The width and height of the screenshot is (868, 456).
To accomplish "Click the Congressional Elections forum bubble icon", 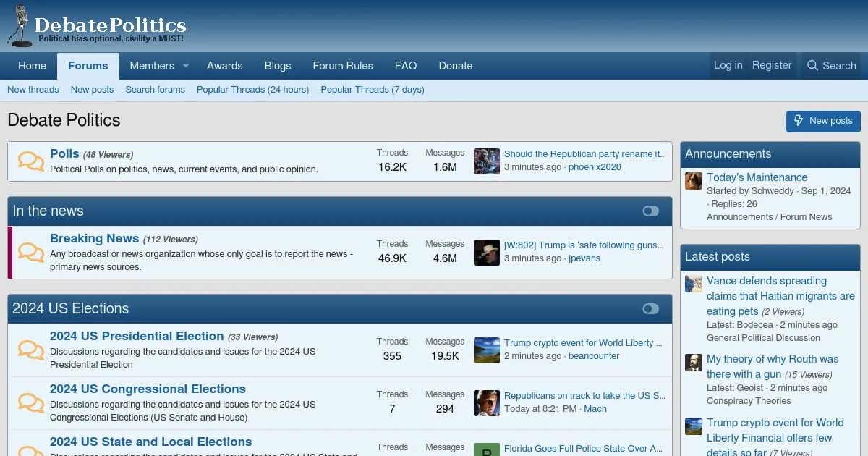I will click(31, 402).
